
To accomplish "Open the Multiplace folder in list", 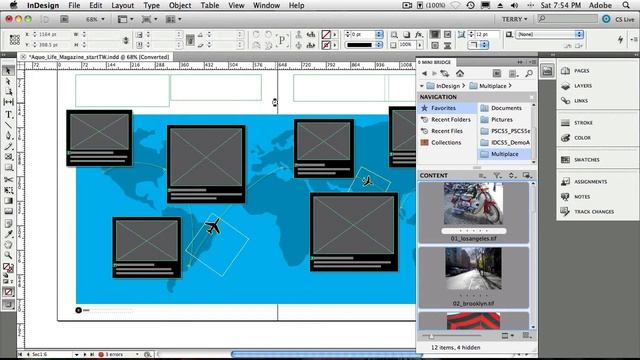I will 504,154.
